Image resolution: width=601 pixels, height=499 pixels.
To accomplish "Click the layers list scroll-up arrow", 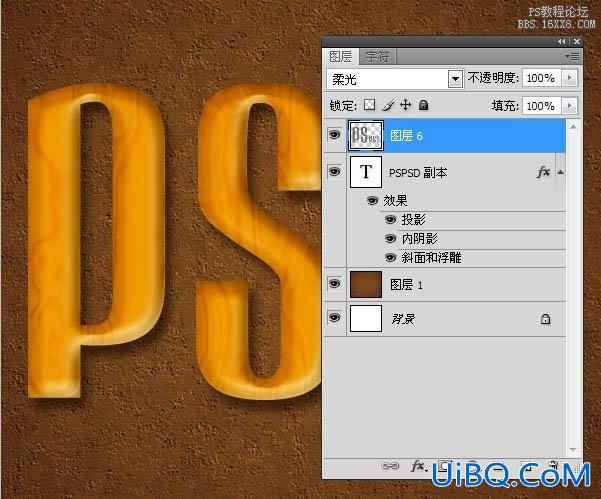I will tap(573, 127).
